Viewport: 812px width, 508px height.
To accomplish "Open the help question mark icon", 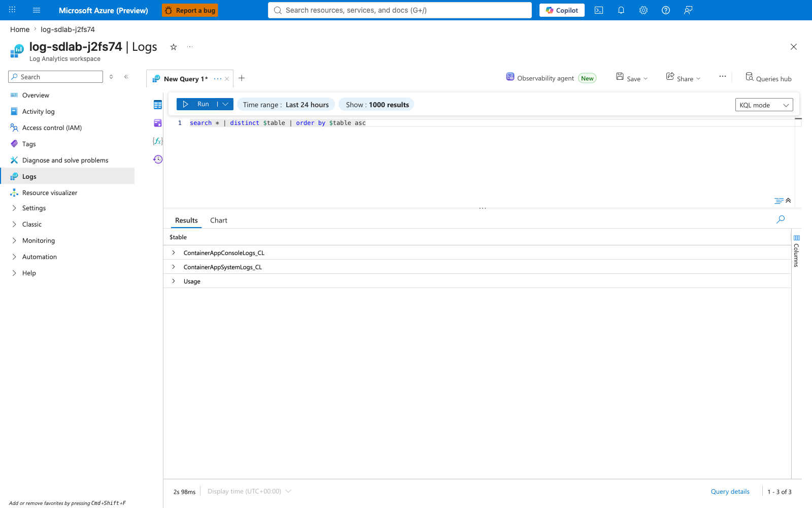I will [x=666, y=10].
